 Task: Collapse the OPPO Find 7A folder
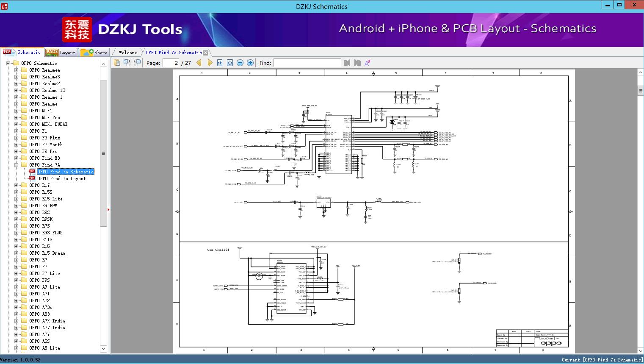16,165
